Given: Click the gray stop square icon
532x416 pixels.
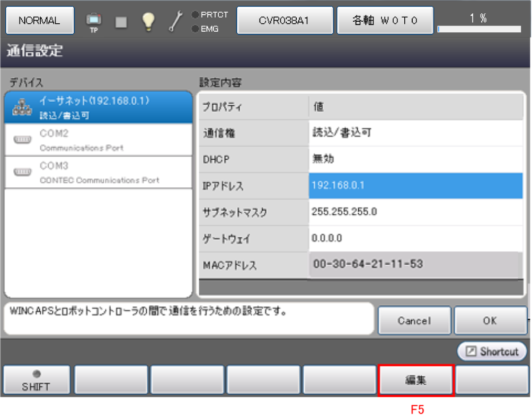Looking at the screenshot, I should (x=121, y=21).
